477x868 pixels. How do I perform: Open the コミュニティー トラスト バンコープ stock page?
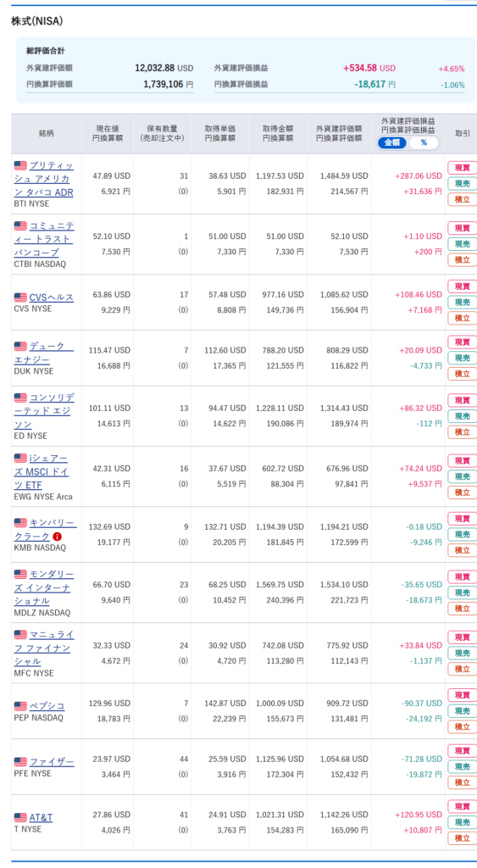click(44, 239)
